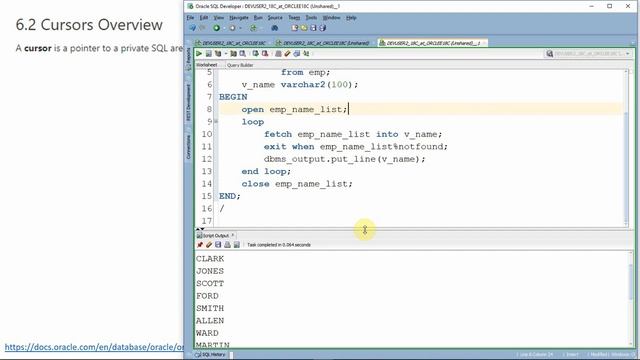
Task: Click the Open SQL Worksheet icon in main toolbar
Action: point(295,28)
